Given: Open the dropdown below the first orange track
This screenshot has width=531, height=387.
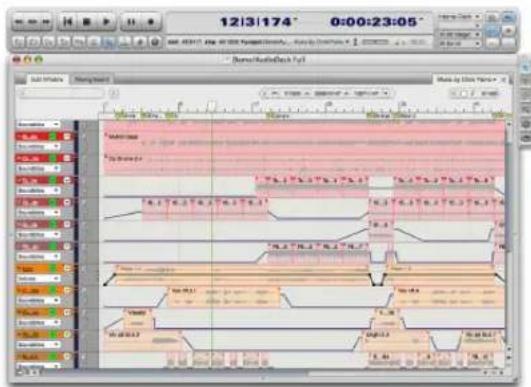Looking at the screenshot, I should (x=38, y=279).
